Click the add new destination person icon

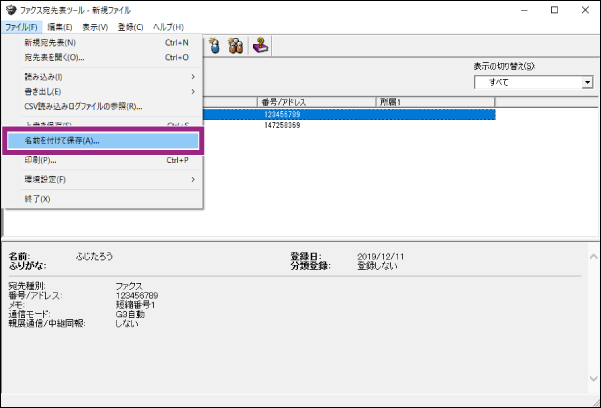(x=214, y=46)
